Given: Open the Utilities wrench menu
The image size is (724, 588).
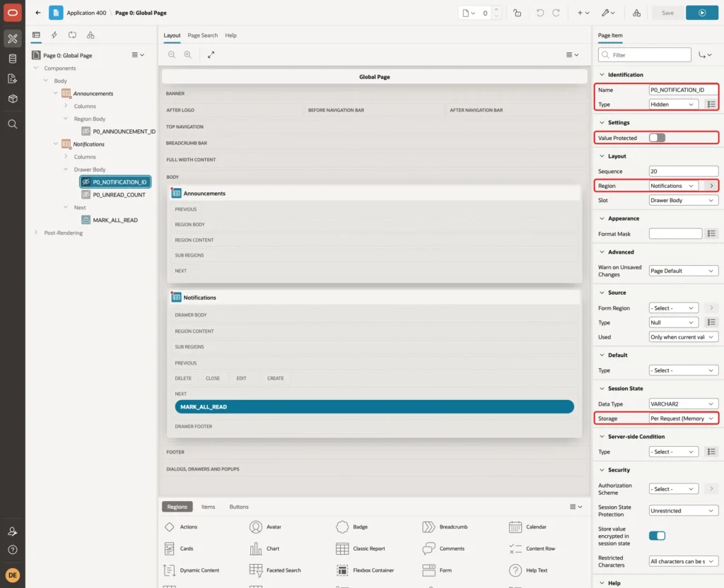Looking at the screenshot, I should coord(608,13).
